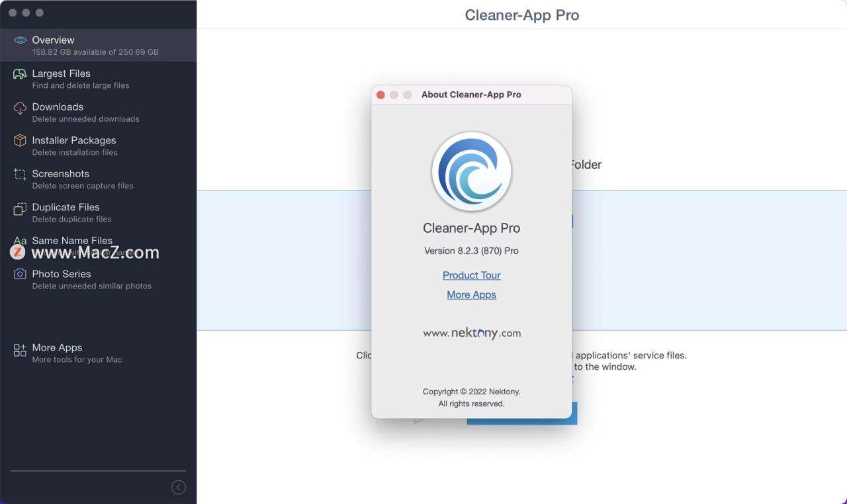Screen dimensions: 847x504
Task: Click 'Delete screen capture files' subtitle
Action: point(83,186)
